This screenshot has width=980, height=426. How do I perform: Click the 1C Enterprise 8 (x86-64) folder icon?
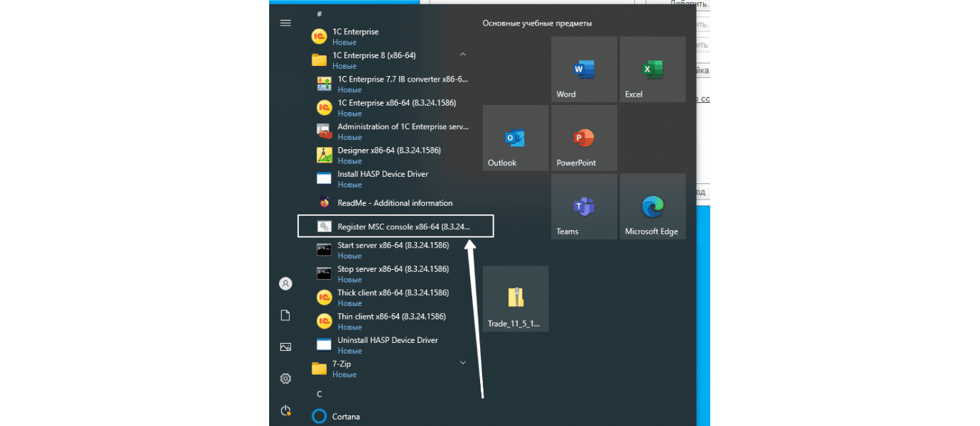pyautogui.click(x=320, y=60)
